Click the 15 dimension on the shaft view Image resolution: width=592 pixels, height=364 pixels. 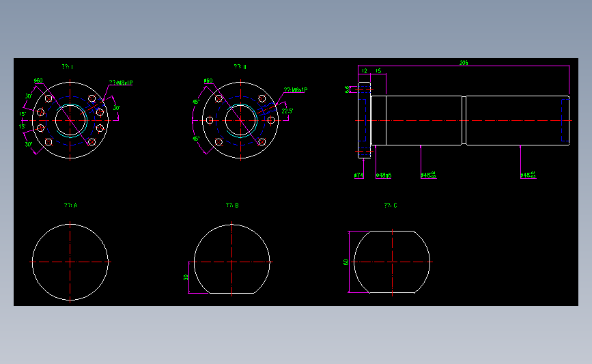(378, 71)
